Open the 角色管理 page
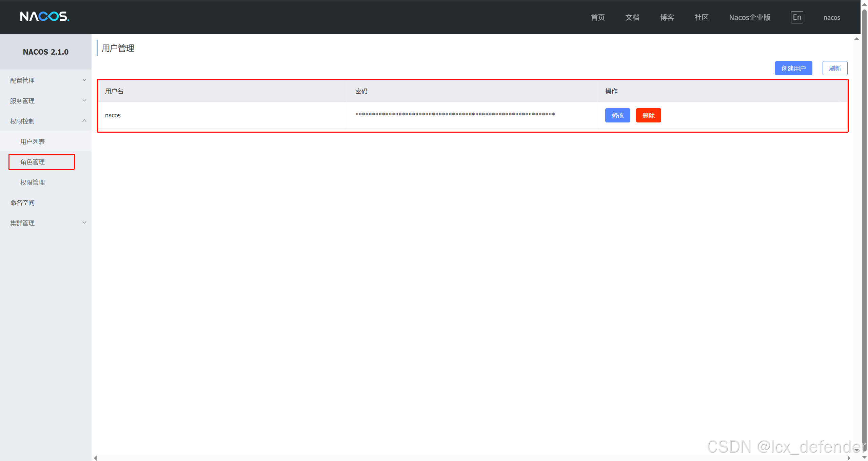868x461 pixels. tap(33, 162)
